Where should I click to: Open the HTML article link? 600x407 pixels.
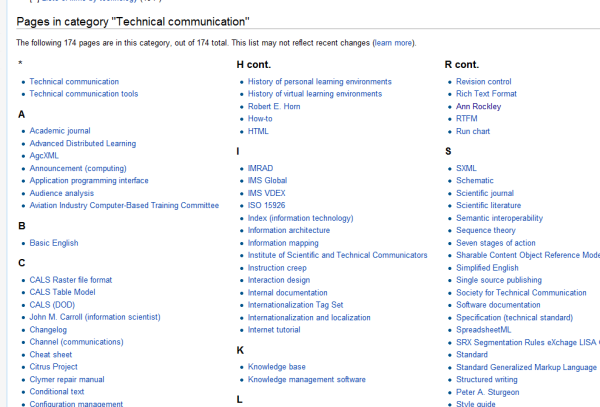tap(258, 131)
